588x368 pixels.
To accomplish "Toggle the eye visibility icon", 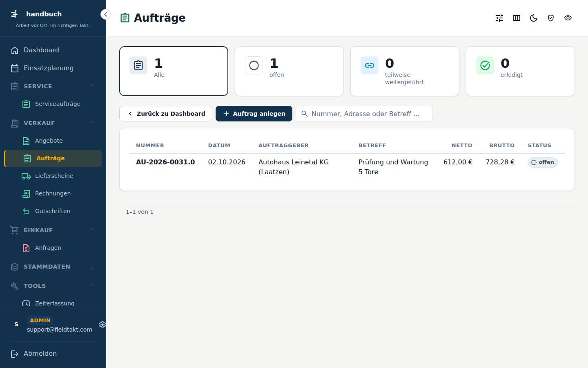I will tap(568, 18).
